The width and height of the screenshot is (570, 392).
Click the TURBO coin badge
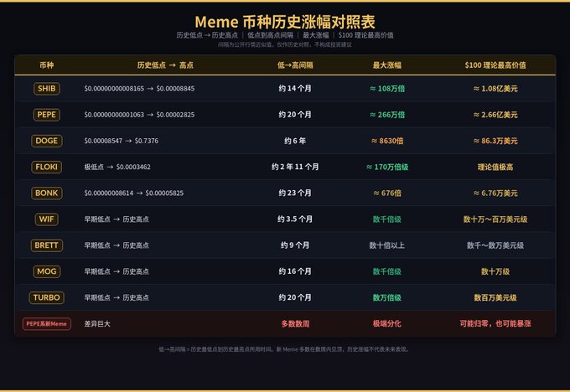47,298
